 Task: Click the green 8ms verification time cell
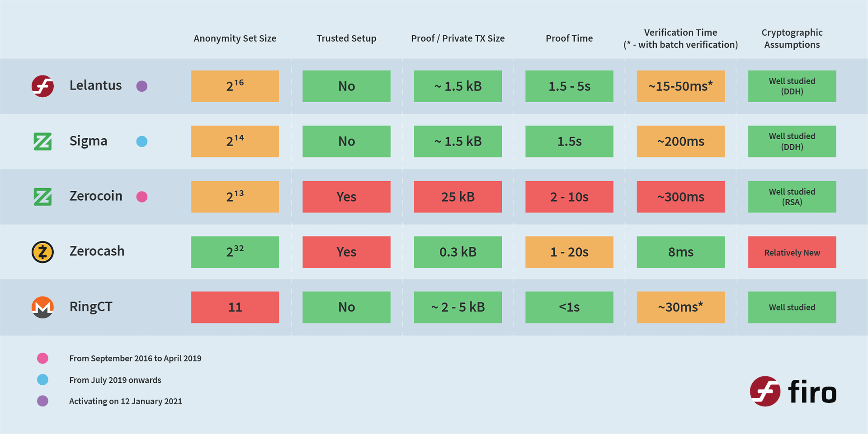tap(680, 252)
